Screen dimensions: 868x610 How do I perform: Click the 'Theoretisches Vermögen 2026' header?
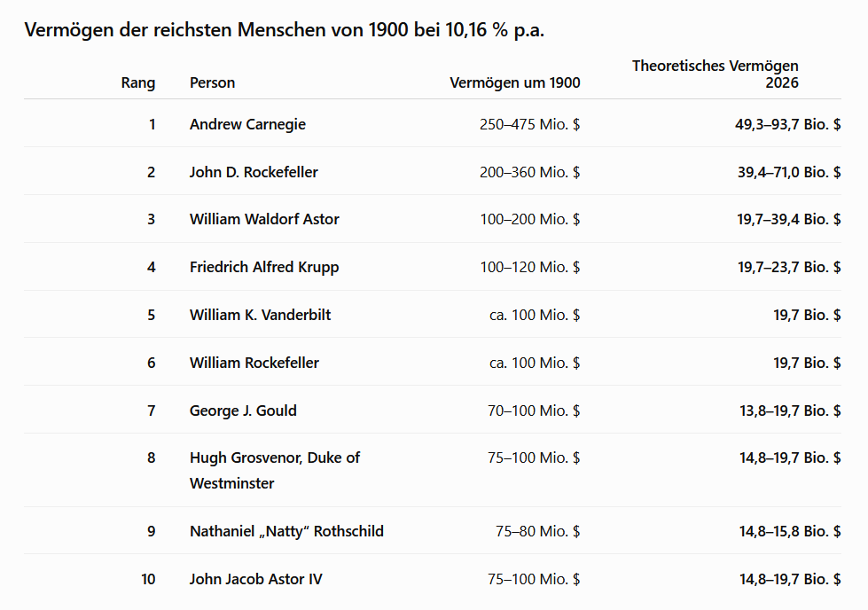716,74
